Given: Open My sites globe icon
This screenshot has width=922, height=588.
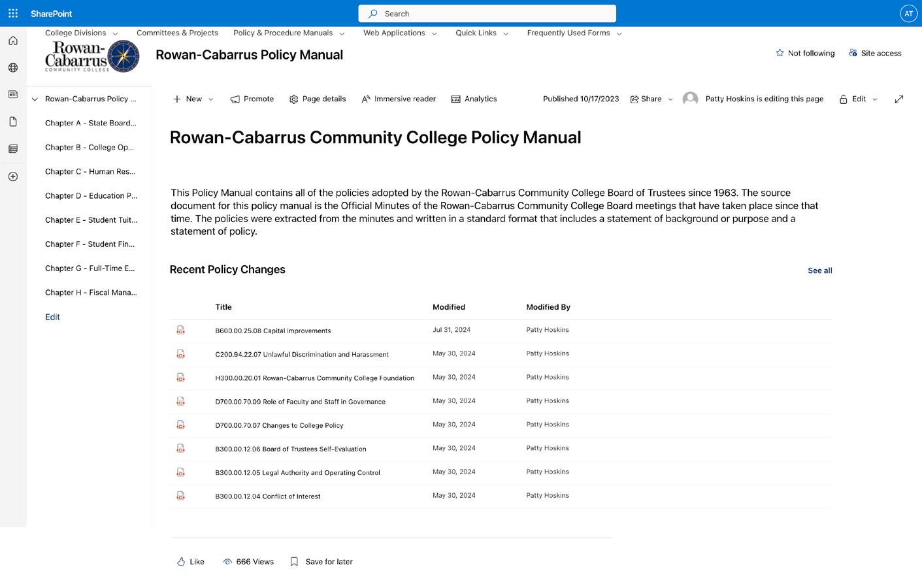Looking at the screenshot, I should pyautogui.click(x=13, y=67).
